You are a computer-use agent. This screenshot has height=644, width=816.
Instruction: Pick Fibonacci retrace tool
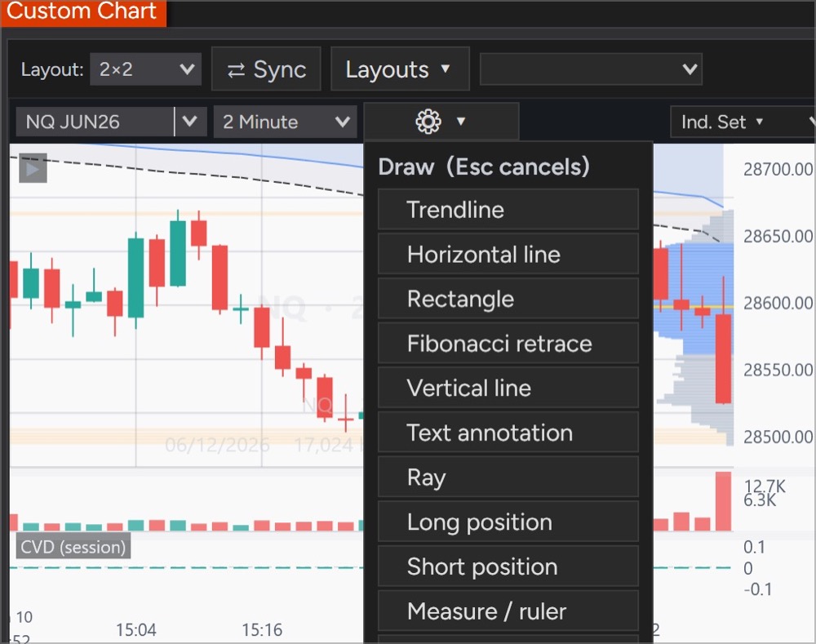508,344
